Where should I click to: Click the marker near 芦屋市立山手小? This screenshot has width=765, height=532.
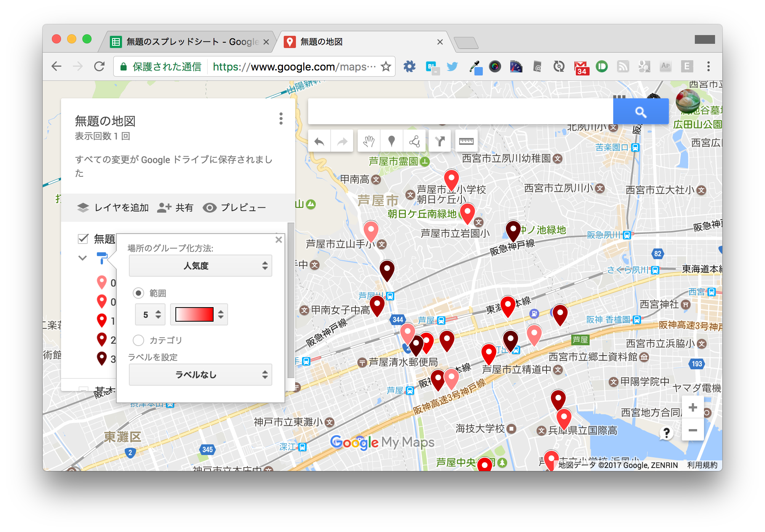click(371, 231)
